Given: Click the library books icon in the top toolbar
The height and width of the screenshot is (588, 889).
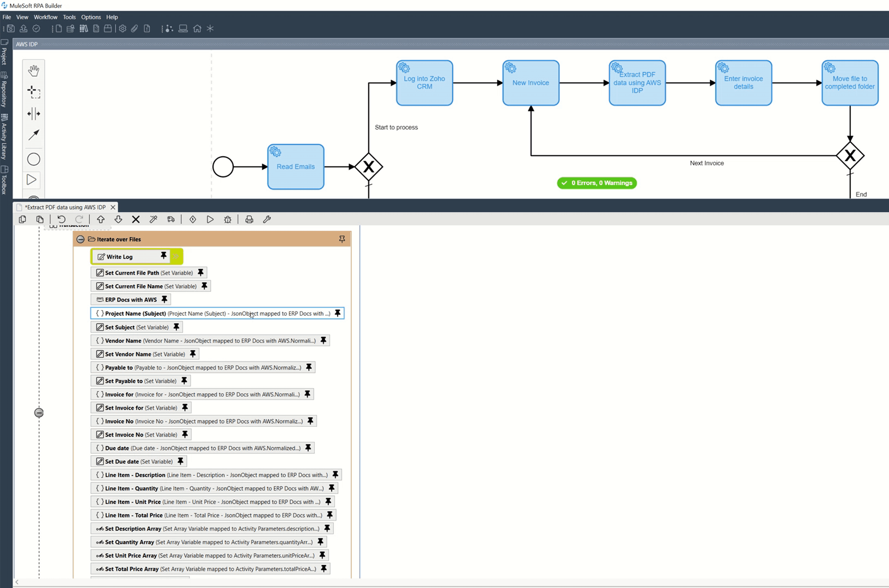Looking at the screenshot, I should click(x=83, y=29).
